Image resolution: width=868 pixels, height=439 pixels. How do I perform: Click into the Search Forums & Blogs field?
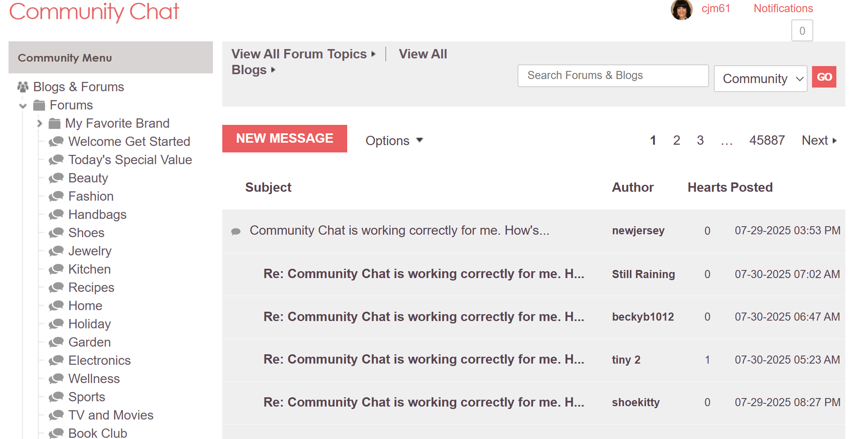click(612, 75)
